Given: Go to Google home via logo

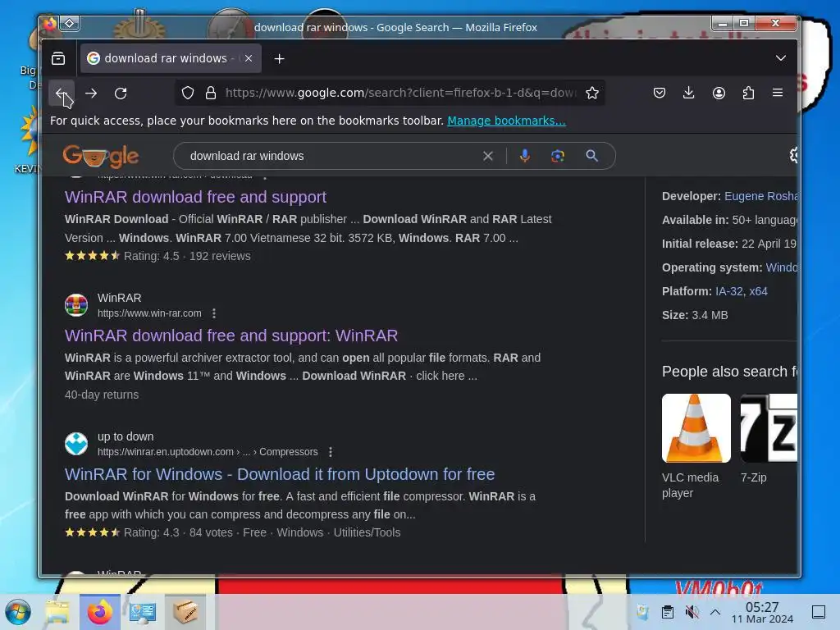Looking at the screenshot, I should click(x=101, y=156).
